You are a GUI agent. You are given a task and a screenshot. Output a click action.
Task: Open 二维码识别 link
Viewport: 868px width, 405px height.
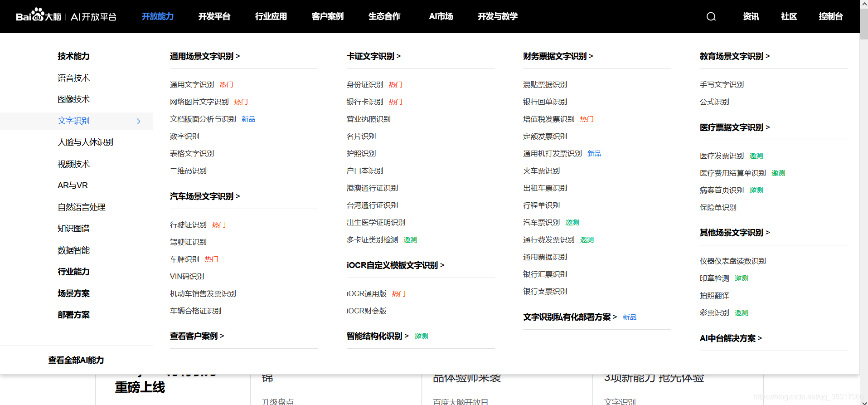click(x=188, y=171)
